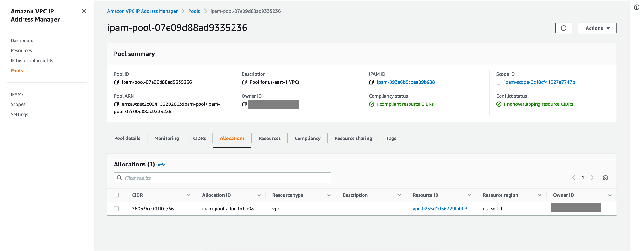Open IPAM ID ipam-093e6b9cbea89b688 link
Viewport: 644px width, 251px height.
406,82
